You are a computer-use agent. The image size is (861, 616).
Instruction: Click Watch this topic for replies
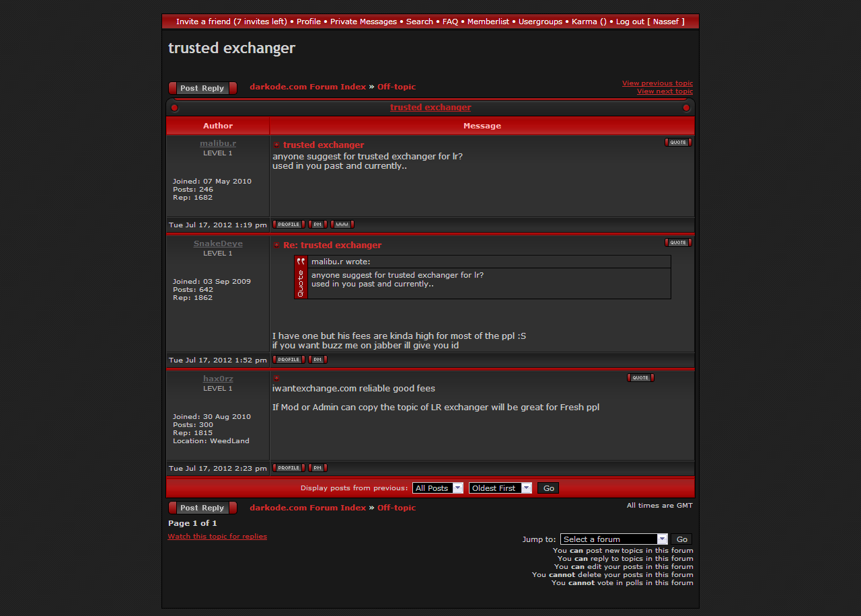click(x=217, y=537)
